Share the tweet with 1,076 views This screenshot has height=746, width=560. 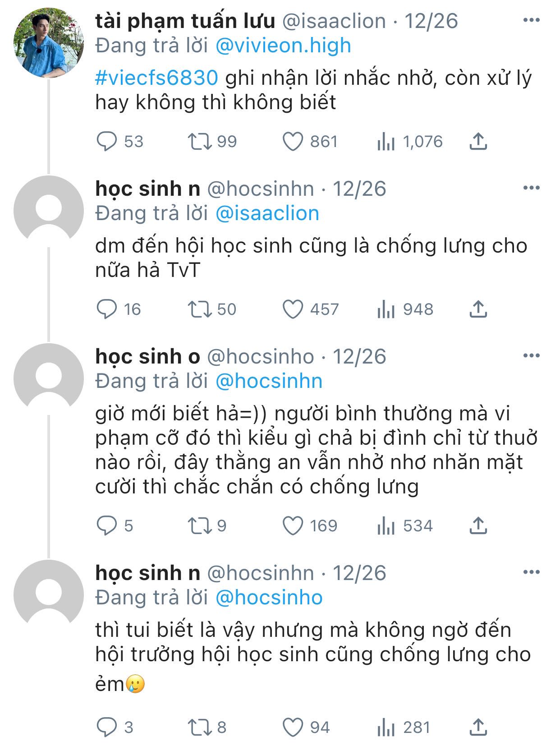click(478, 142)
